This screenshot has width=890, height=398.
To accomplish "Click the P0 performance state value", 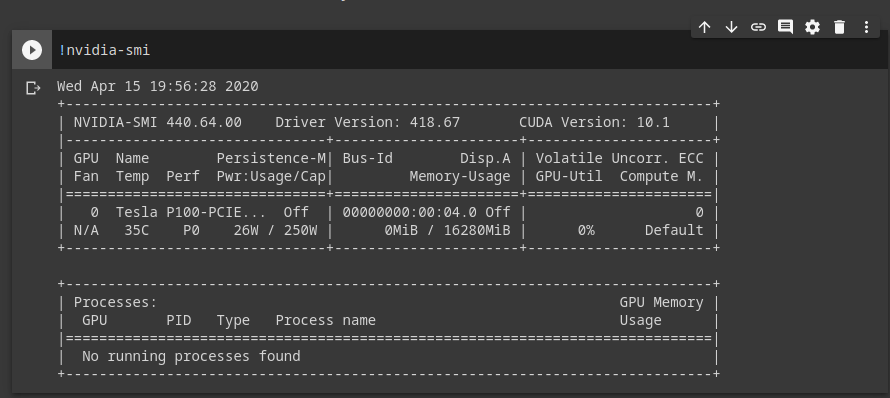I will (191, 231).
